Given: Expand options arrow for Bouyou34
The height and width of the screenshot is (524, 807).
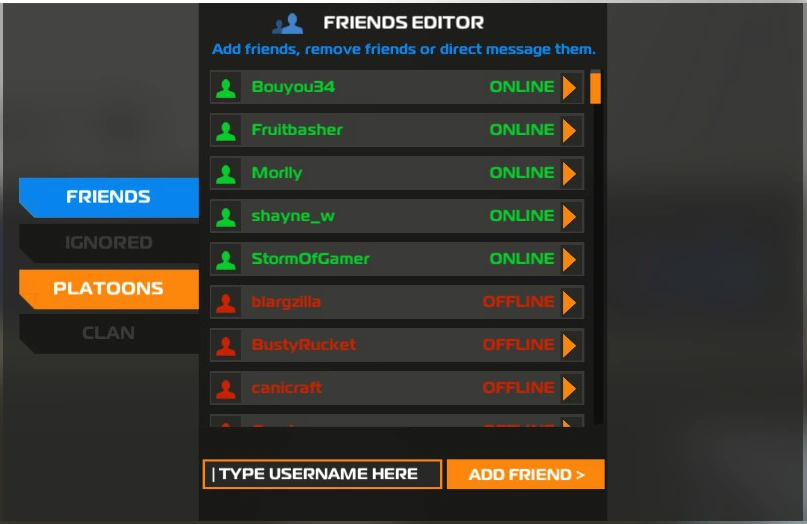Looking at the screenshot, I should [x=569, y=88].
